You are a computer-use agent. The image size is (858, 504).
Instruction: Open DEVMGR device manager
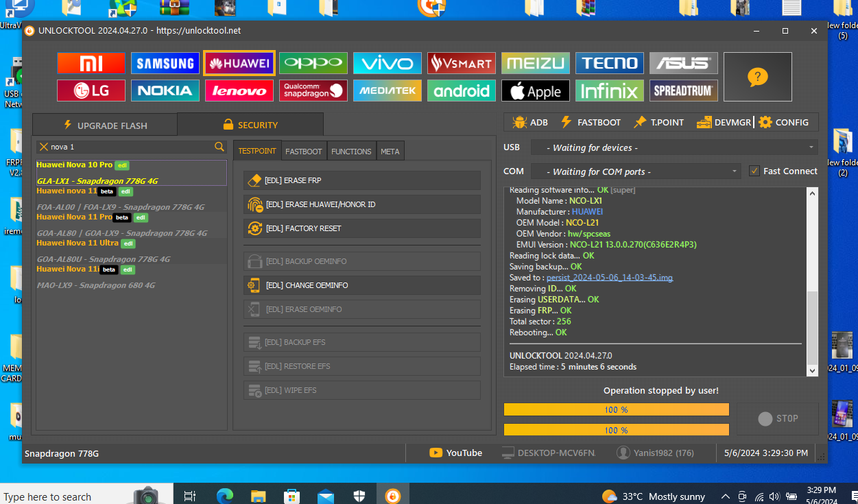coord(724,122)
